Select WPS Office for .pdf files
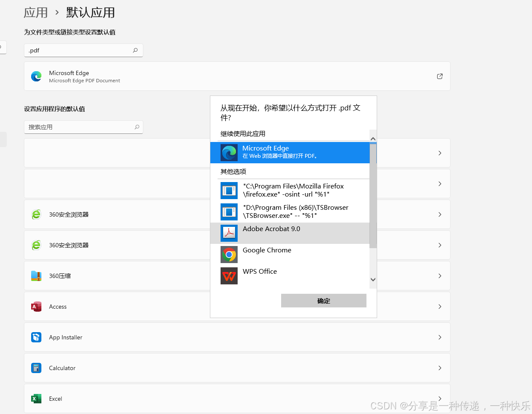The height and width of the screenshot is (414, 532). (x=290, y=276)
